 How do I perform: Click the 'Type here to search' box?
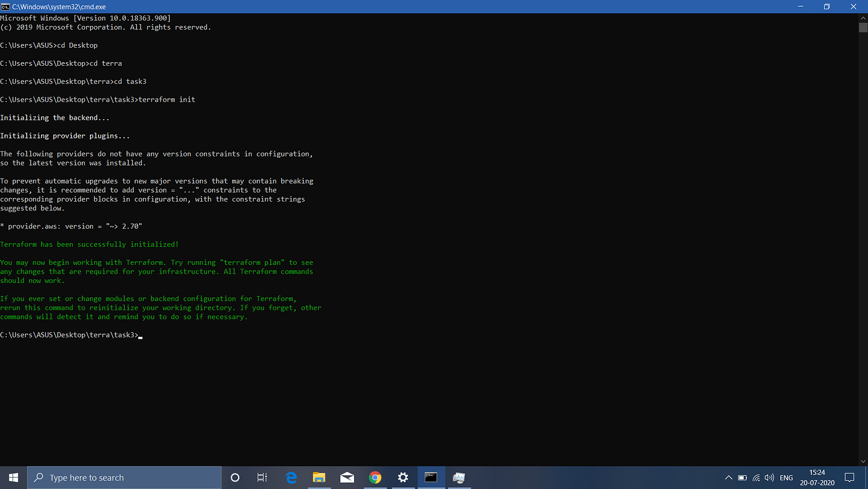124,477
